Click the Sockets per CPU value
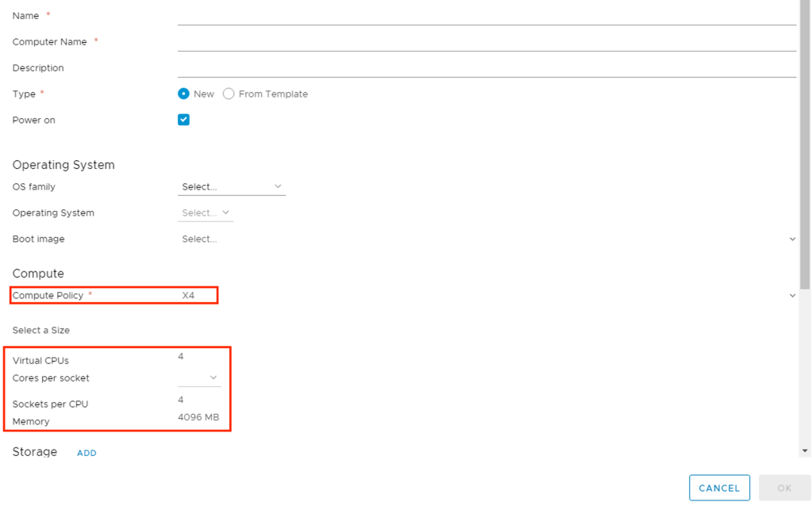The height and width of the screenshot is (506, 812). click(x=181, y=400)
